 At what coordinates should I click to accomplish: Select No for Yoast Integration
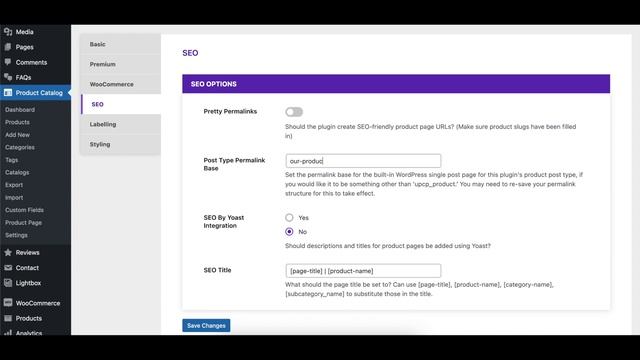(x=289, y=231)
